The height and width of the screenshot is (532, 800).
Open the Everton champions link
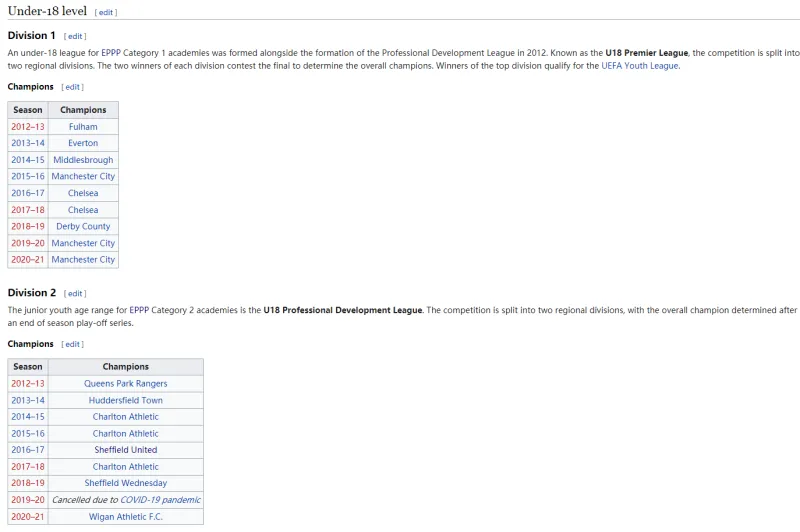click(x=83, y=143)
